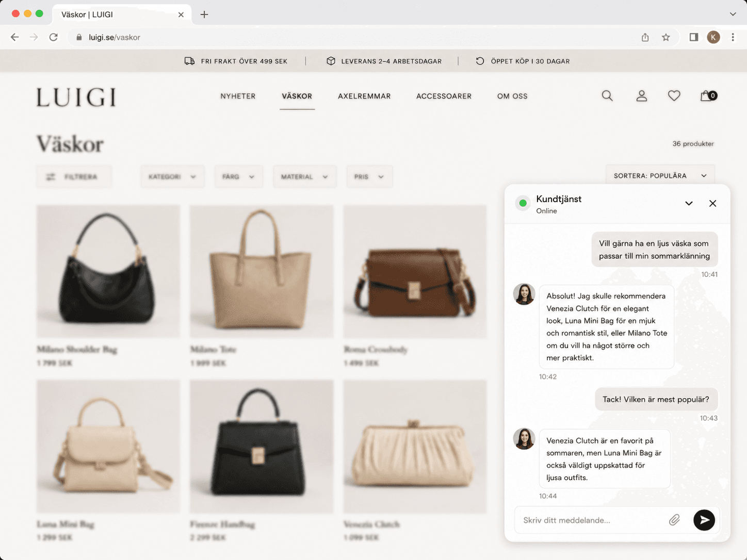
Task: Bookmark this page with star icon
Action: [666, 37]
